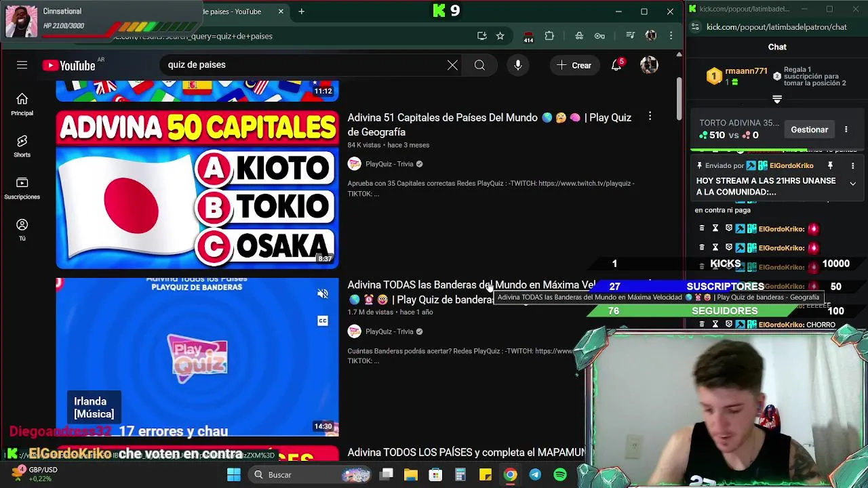
Task: Timeout first ElGordoKriko message with hourglass
Action: point(715,228)
